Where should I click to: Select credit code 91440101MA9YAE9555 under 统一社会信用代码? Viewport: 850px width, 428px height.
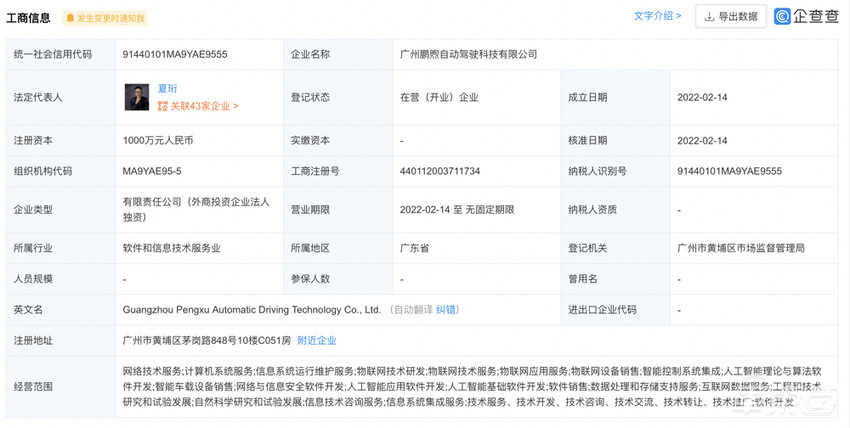(x=175, y=54)
